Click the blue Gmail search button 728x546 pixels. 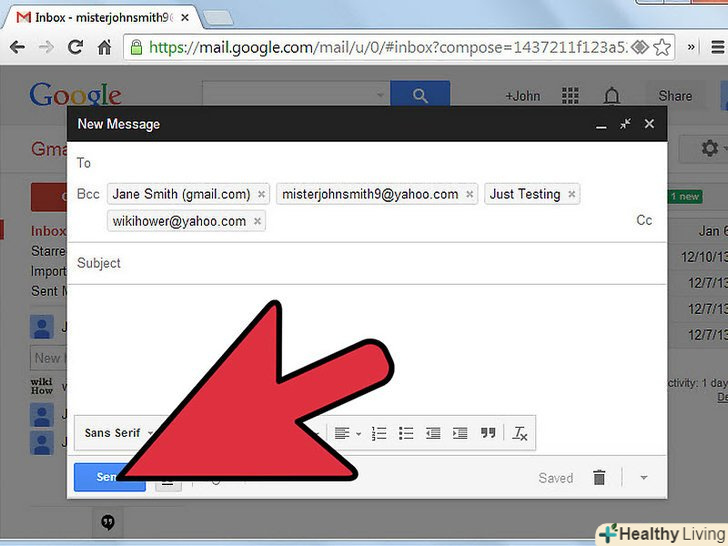pos(420,95)
